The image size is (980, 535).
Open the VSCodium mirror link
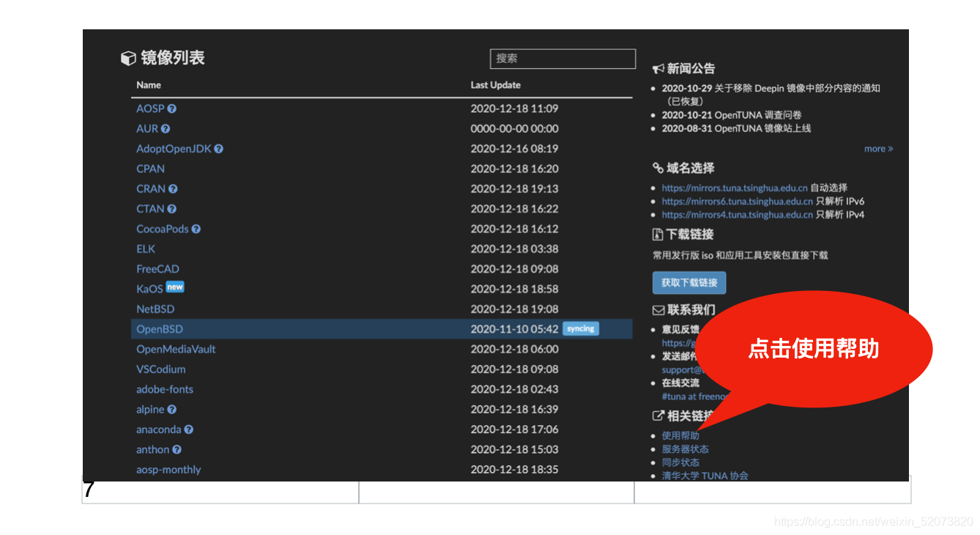tap(161, 369)
